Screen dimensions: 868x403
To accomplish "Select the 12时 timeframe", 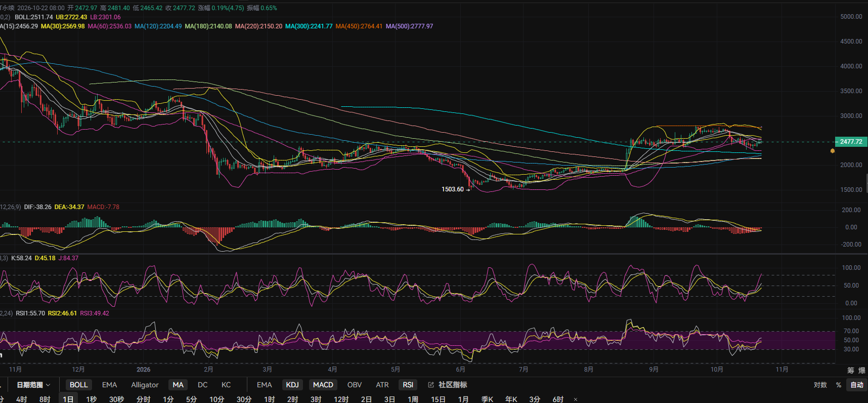I will coord(341,399).
